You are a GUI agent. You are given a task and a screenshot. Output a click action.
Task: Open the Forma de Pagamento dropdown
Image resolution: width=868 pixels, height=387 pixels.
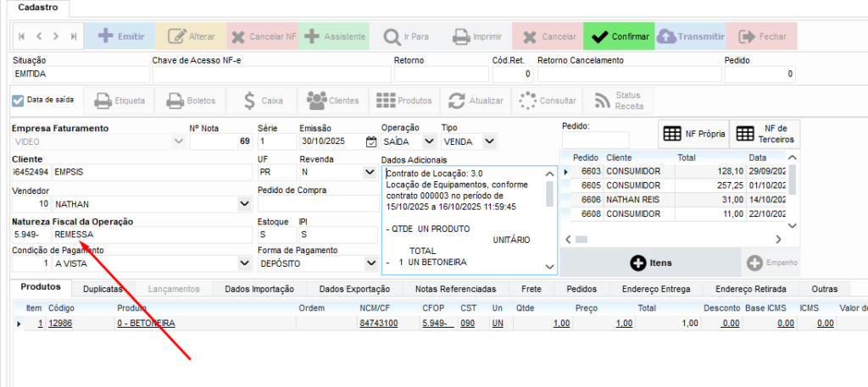pyautogui.click(x=369, y=263)
